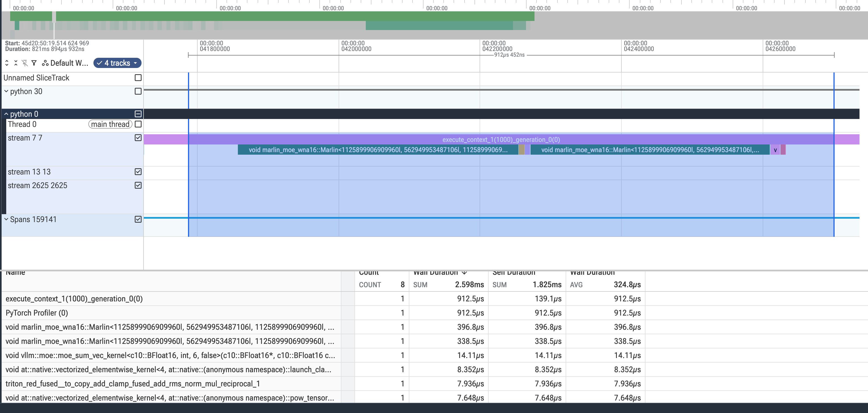The width and height of the screenshot is (868, 413).
Task: Select the Unnamed SliceTrack label
Action: [x=36, y=78]
